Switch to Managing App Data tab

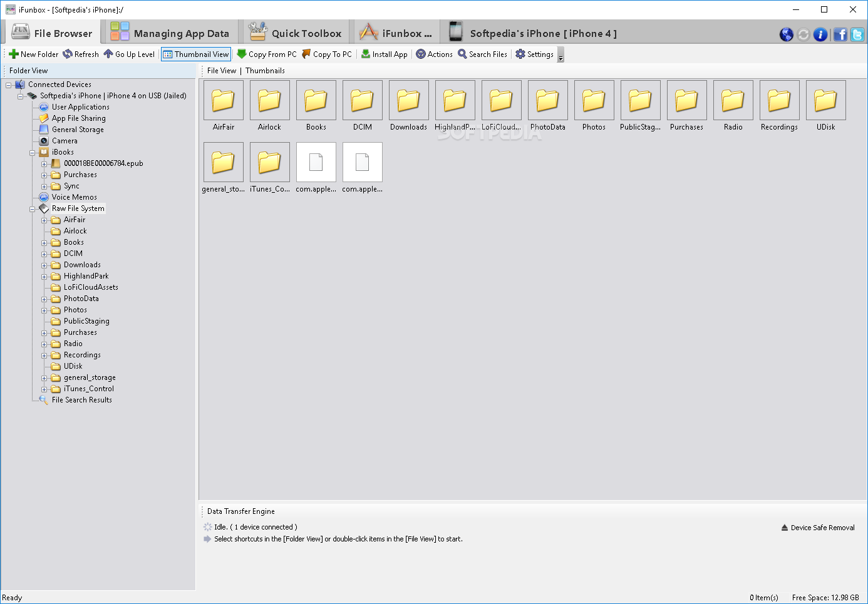point(170,33)
